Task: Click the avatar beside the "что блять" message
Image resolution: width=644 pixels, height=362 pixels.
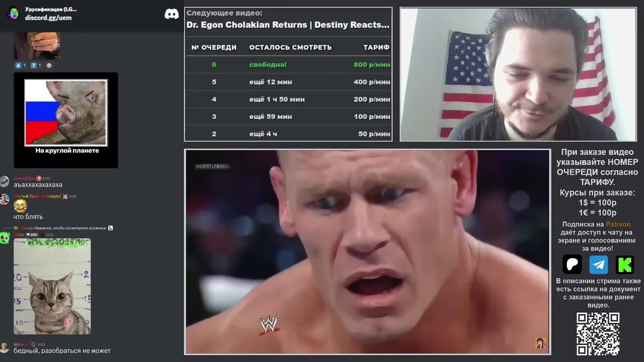Action: click(5, 199)
